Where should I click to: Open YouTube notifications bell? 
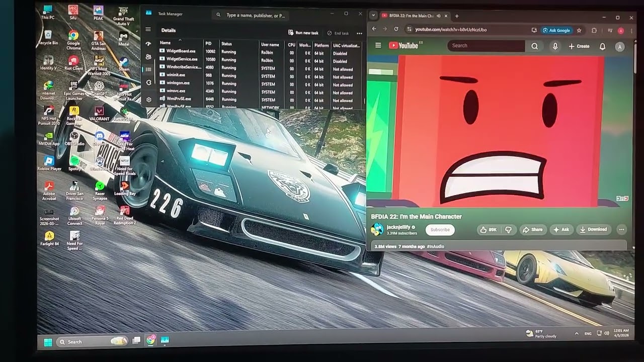[x=602, y=46]
